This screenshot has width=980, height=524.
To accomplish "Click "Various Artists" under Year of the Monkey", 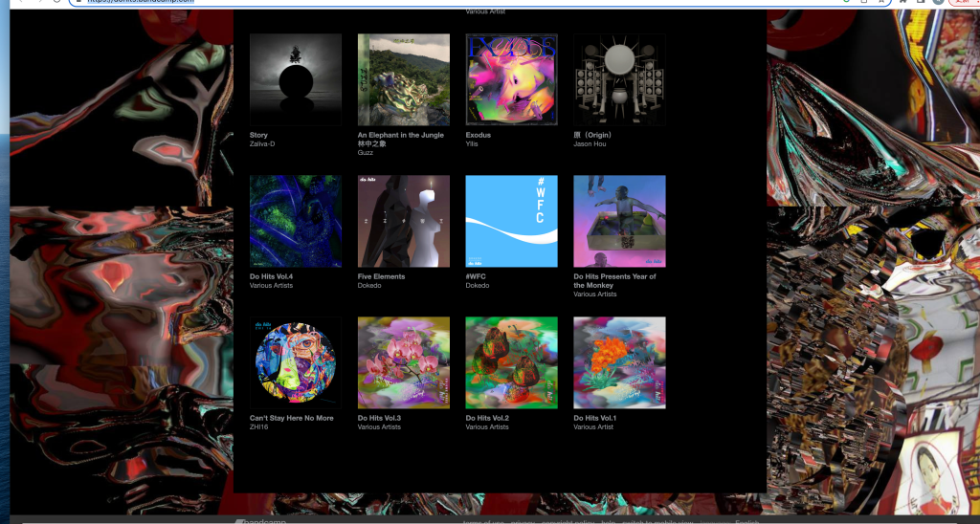I will [595, 295].
